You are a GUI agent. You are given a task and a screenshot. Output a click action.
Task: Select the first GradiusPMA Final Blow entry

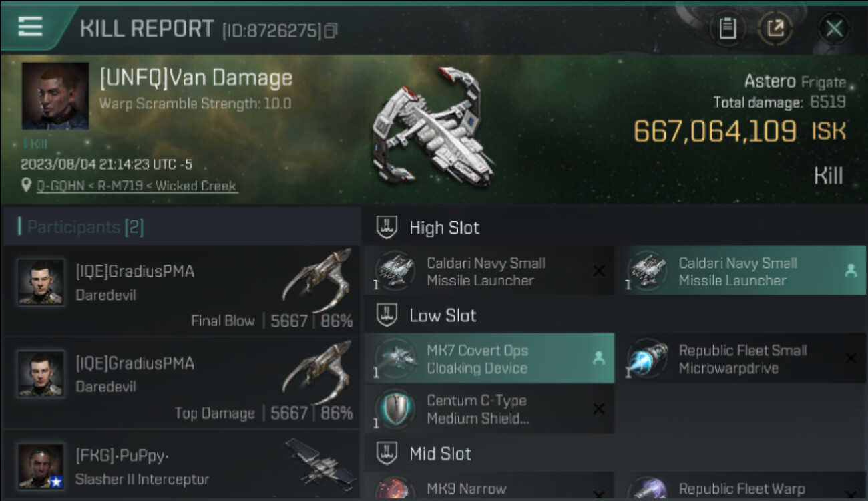[180, 292]
